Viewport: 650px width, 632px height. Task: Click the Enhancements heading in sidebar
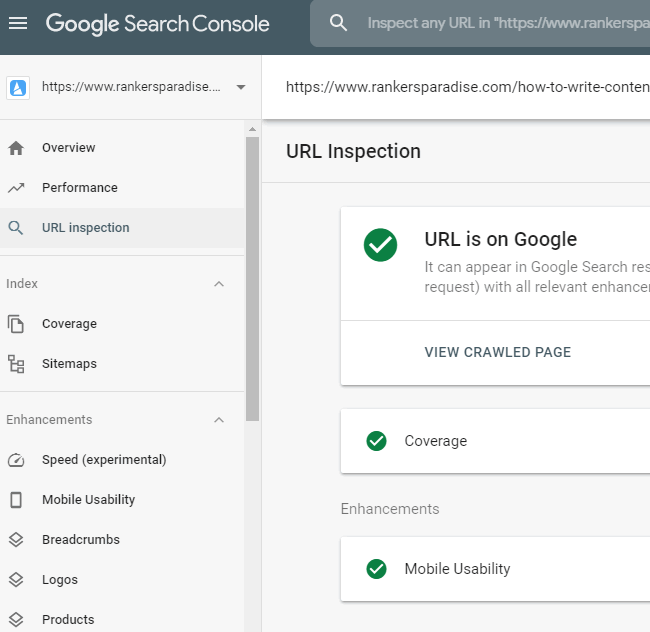[x=49, y=420]
